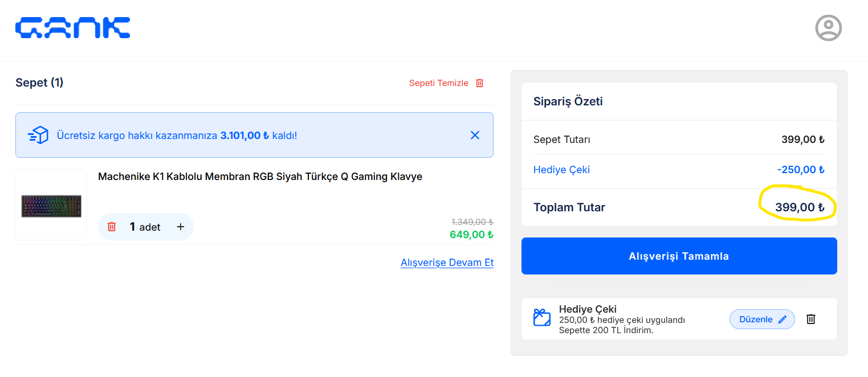Click the Alışverişi Tamamla button

[679, 256]
